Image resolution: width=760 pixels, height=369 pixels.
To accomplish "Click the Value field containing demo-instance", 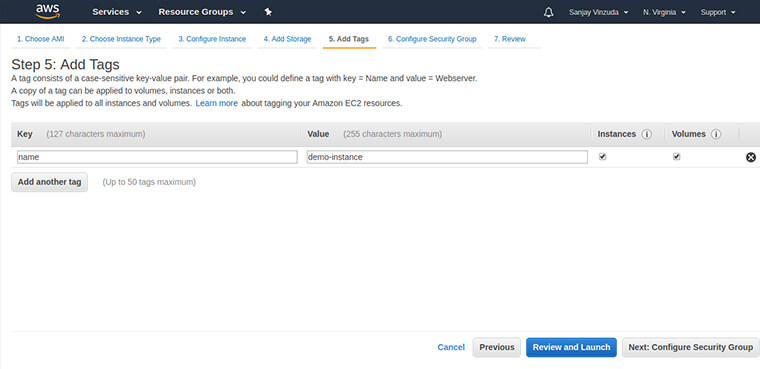I will coord(447,157).
